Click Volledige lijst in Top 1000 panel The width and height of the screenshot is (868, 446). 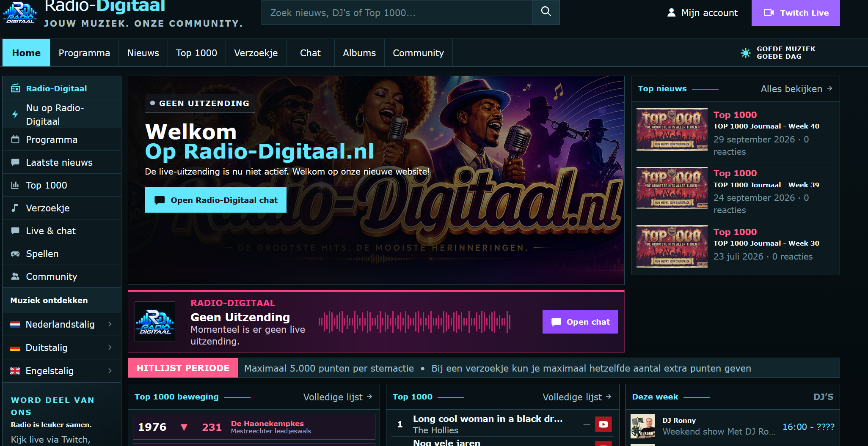[x=577, y=397]
